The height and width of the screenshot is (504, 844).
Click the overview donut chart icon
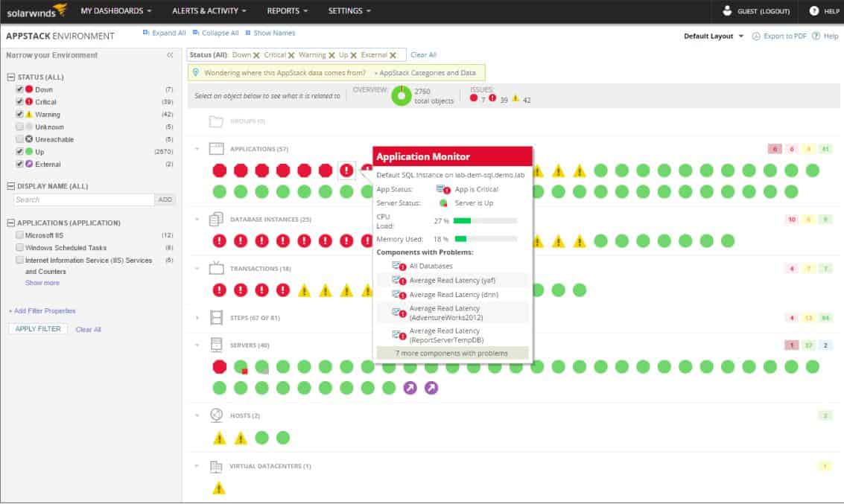coord(401,96)
